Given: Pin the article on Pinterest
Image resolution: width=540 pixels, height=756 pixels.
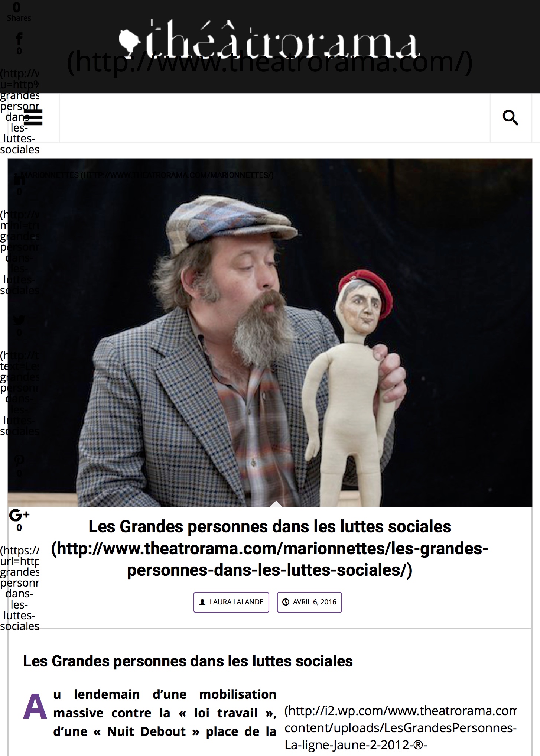Looking at the screenshot, I should [19, 461].
